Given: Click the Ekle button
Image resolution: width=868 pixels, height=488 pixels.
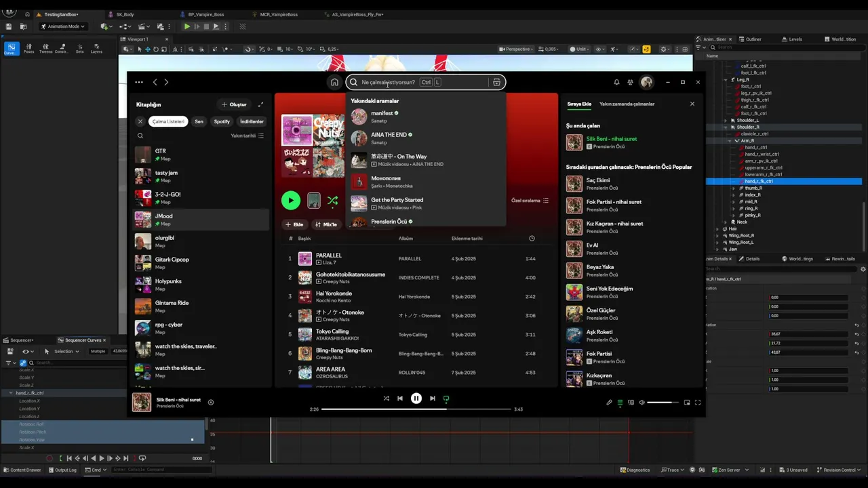Looking at the screenshot, I should (294, 224).
